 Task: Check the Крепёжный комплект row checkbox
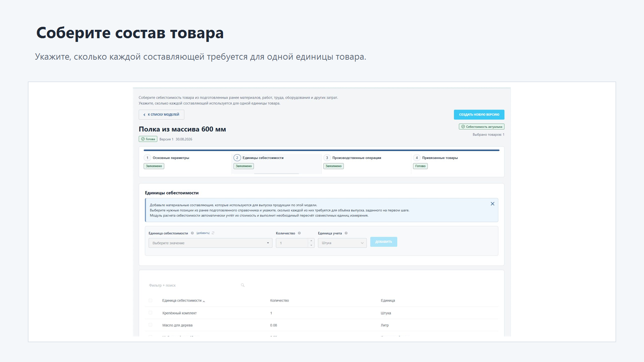[150, 313]
